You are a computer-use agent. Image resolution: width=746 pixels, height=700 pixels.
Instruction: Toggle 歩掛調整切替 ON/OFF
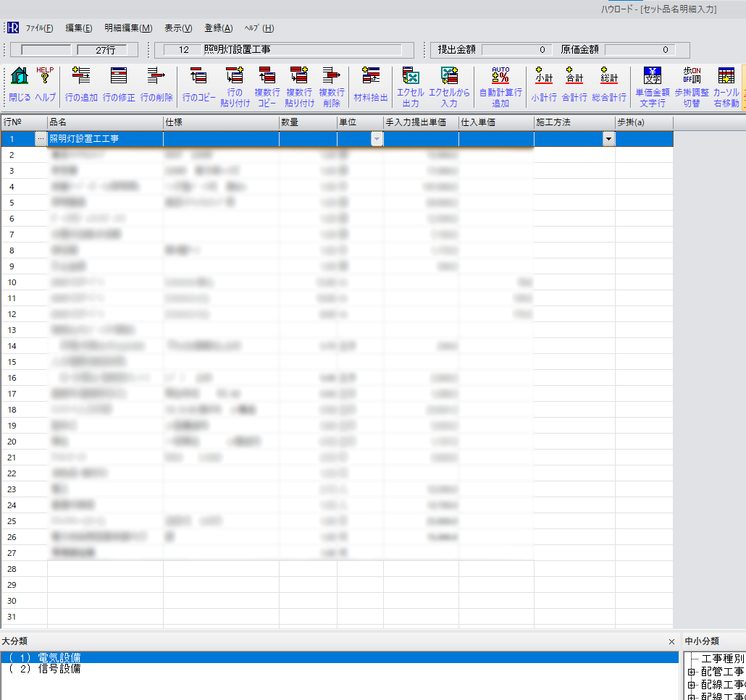click(x=692, y=77)
